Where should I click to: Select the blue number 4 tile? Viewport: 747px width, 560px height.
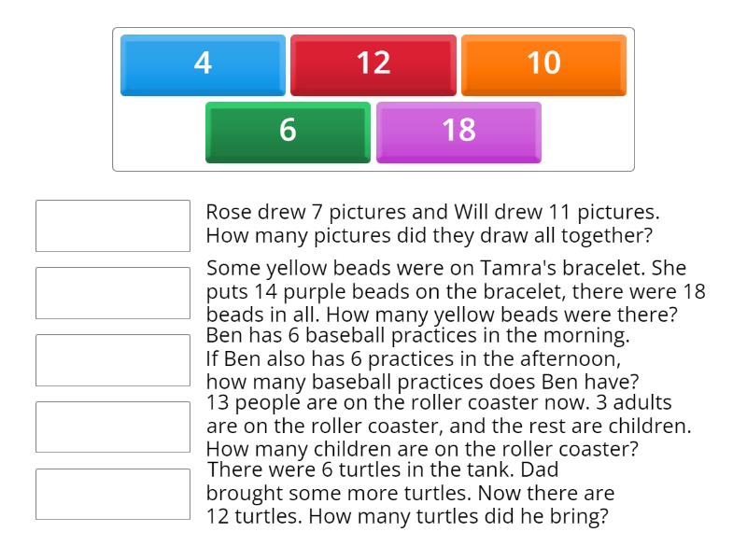202,64
